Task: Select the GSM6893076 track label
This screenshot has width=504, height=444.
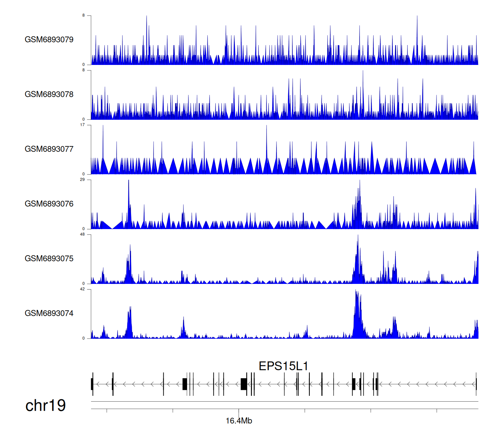Action: tap(49, 204)
